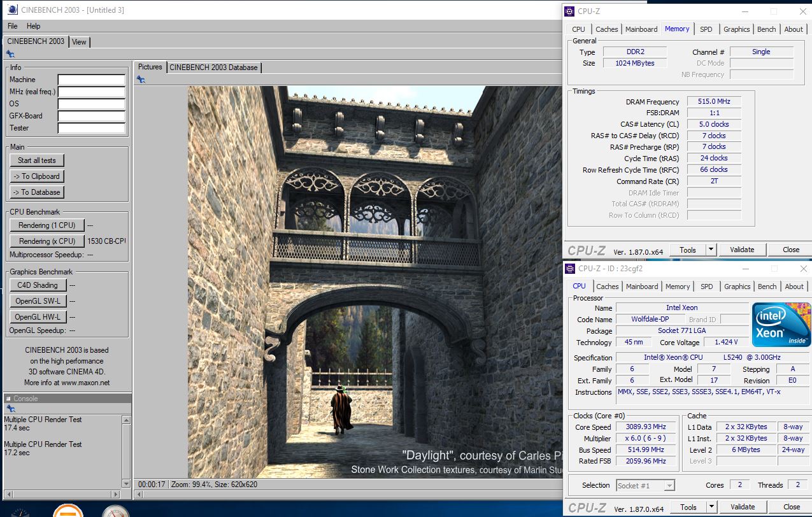Image resolution: width=812 pixels, height=517 pixels.
Task: Click the Close button in the Memory CPU-Z window
Action: click(x=791, y=250)
